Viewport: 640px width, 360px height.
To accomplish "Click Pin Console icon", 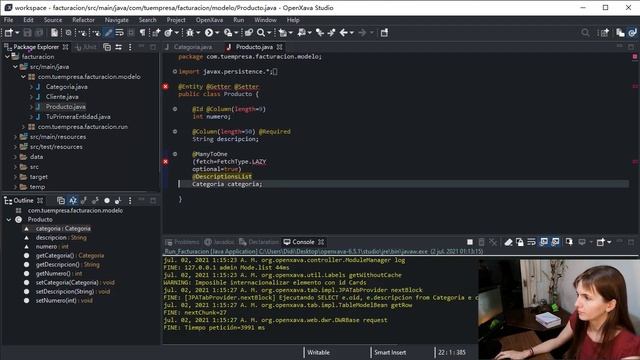I will coord(569,242).
